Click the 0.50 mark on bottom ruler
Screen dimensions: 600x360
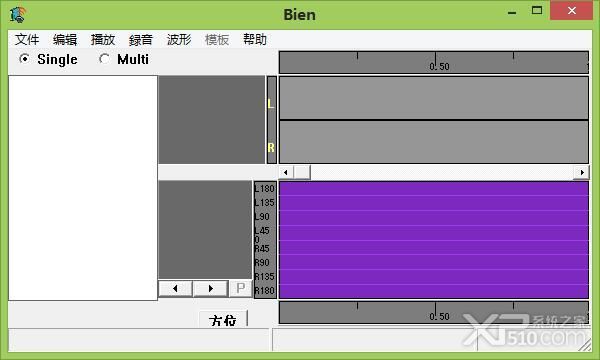click(x=439, y=316)
